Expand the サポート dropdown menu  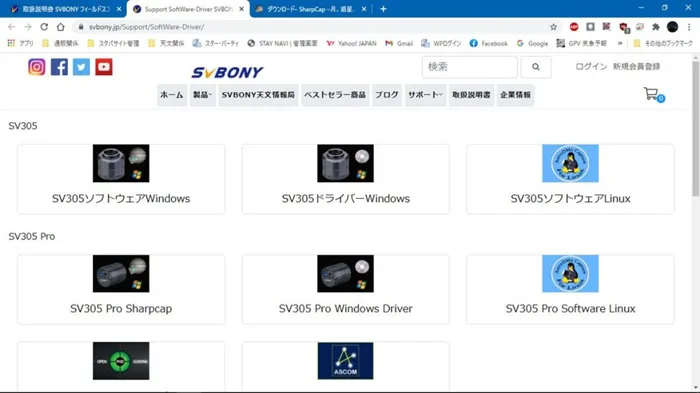[x=425, y=95]
